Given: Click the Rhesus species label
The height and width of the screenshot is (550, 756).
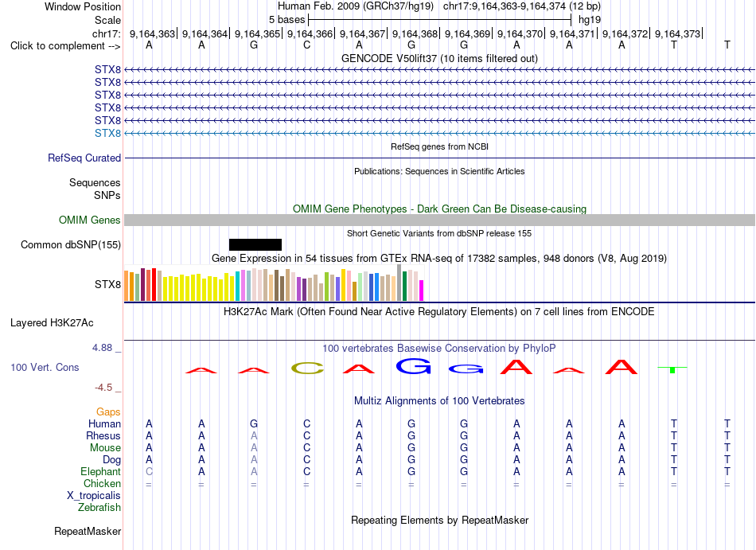Looking at the screenshot, I should (103, 435).
